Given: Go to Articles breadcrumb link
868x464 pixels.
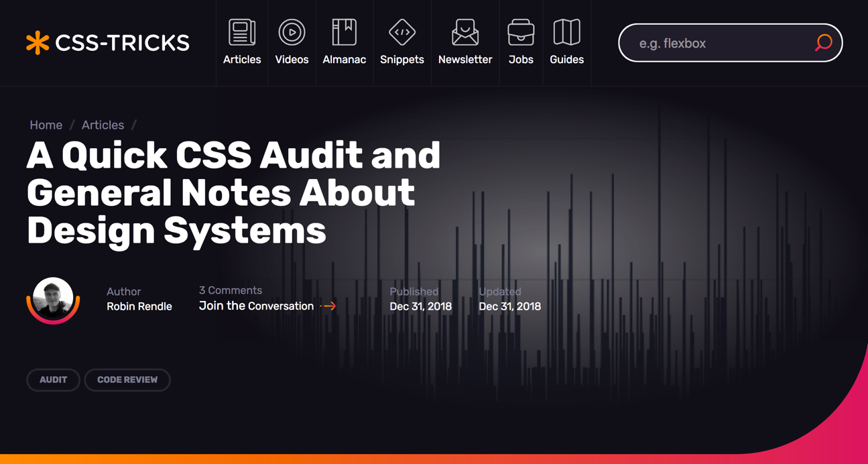Looking at the screenshot, I should (x=103, y=125).
